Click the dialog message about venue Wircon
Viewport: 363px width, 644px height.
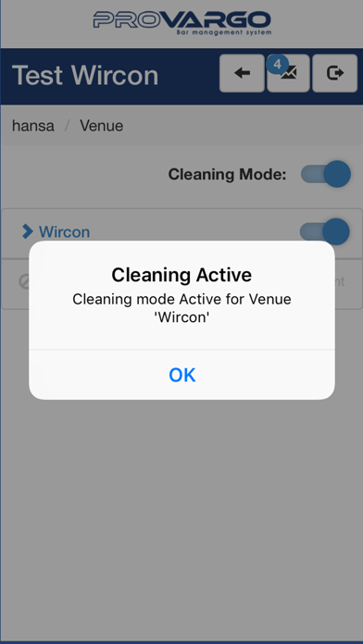click(181, 307)
